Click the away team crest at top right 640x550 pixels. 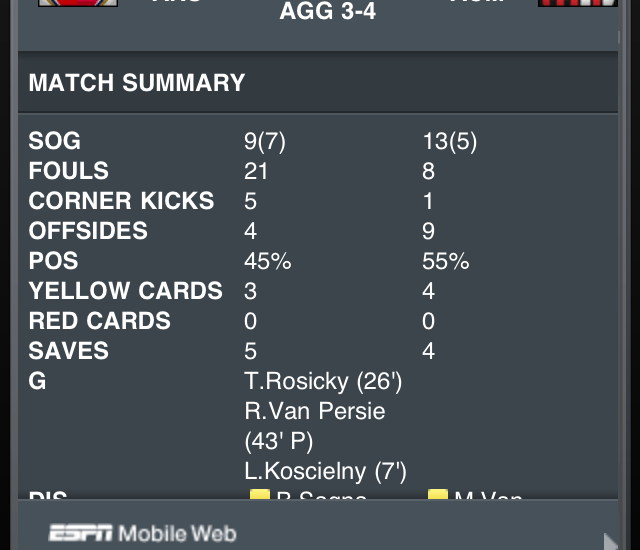point(577,3)
